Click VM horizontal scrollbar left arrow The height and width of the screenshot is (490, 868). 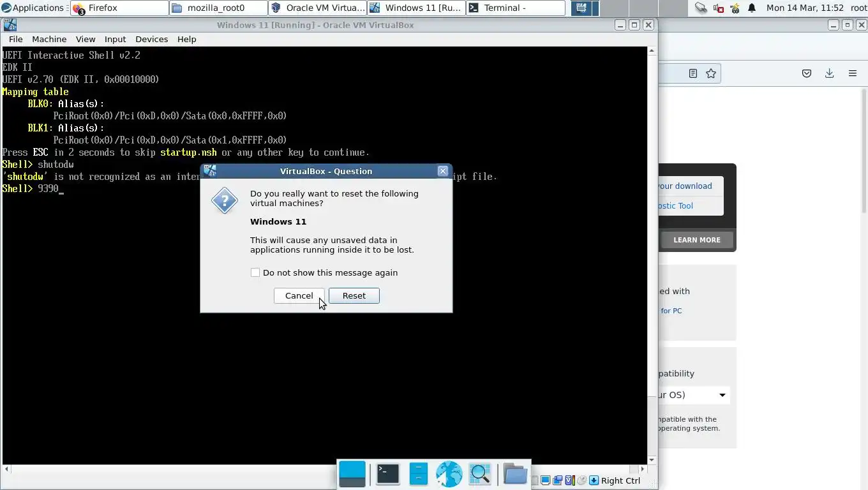point(6,469)
